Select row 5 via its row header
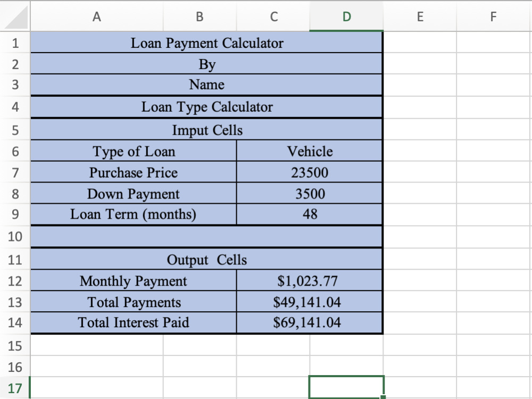Viewport: 532px width, 399px height. click(15, 130)
